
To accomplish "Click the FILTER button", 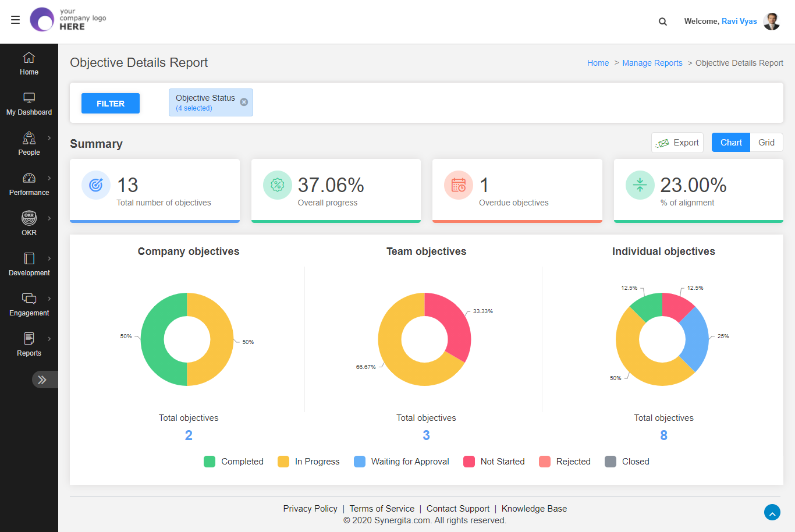I will click(110, 103).
